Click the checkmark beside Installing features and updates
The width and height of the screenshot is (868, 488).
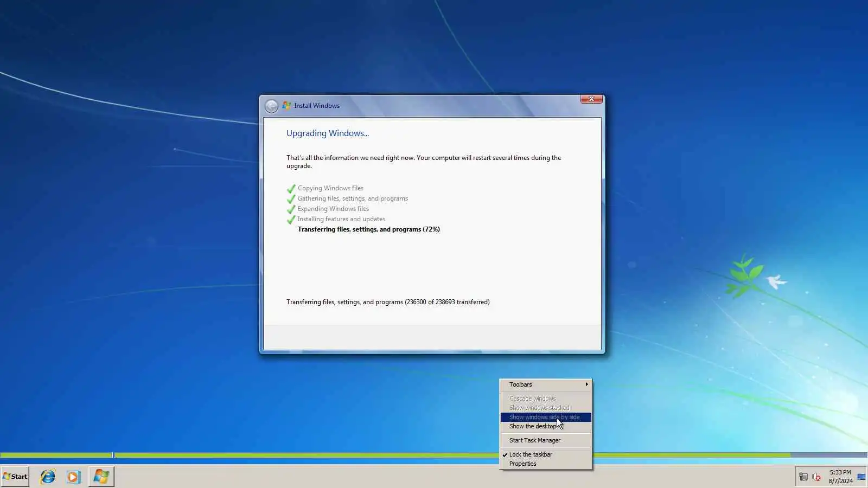tap(291, 220)
